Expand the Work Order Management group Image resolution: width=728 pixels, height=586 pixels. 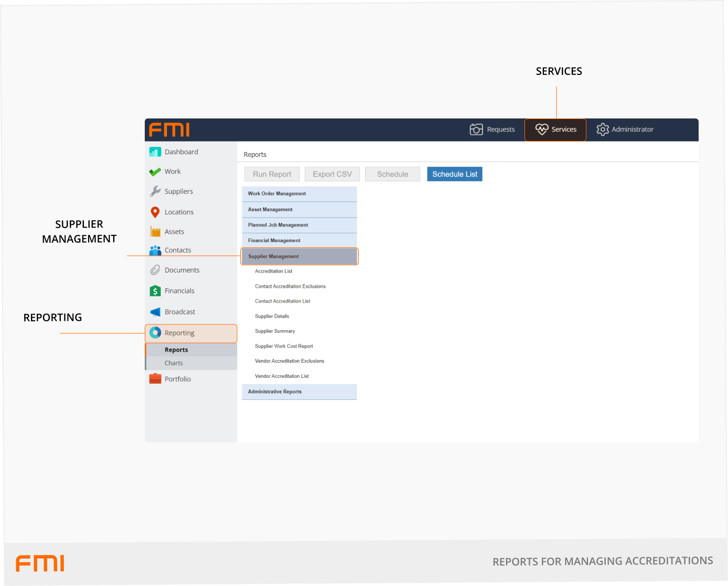tap(299, 194)
